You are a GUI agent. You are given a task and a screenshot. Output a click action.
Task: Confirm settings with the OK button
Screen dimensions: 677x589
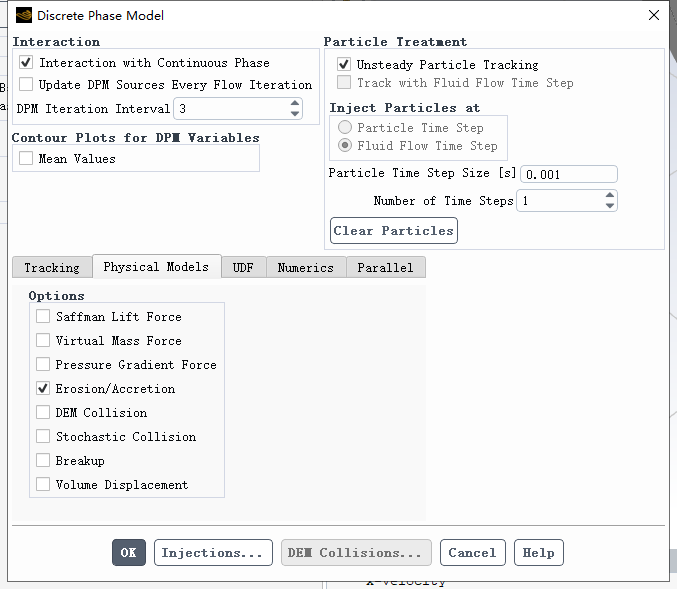click(x=129, y=552)
